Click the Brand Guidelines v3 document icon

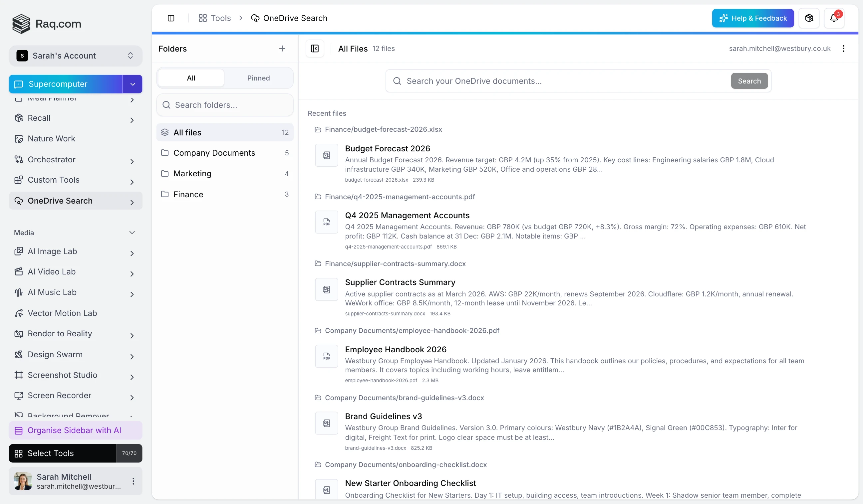[326, 423]
